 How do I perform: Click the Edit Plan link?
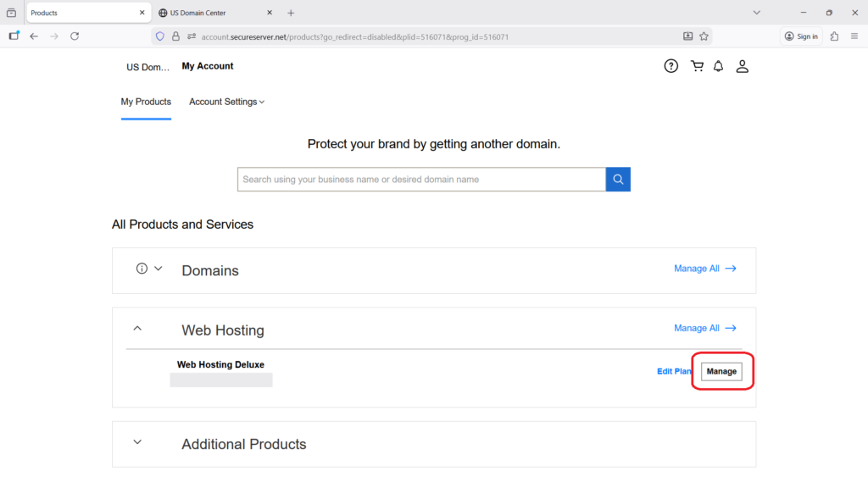(x=674, y=372)
